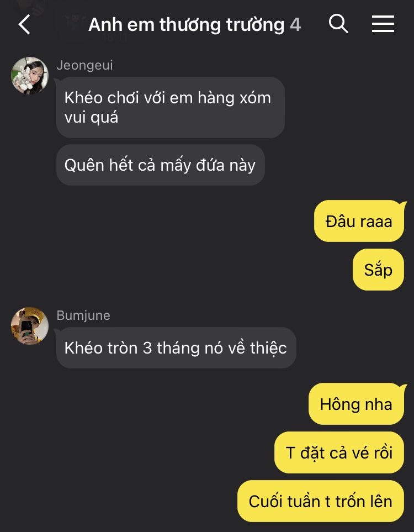Viewport: 414px width, 532px height.
Task: Select message 'Quên hết cả mấy đứa này'
Action: coord(161,165)
